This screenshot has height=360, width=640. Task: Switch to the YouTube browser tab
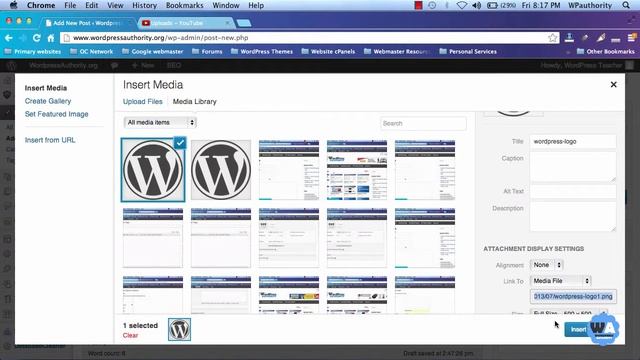185,23
